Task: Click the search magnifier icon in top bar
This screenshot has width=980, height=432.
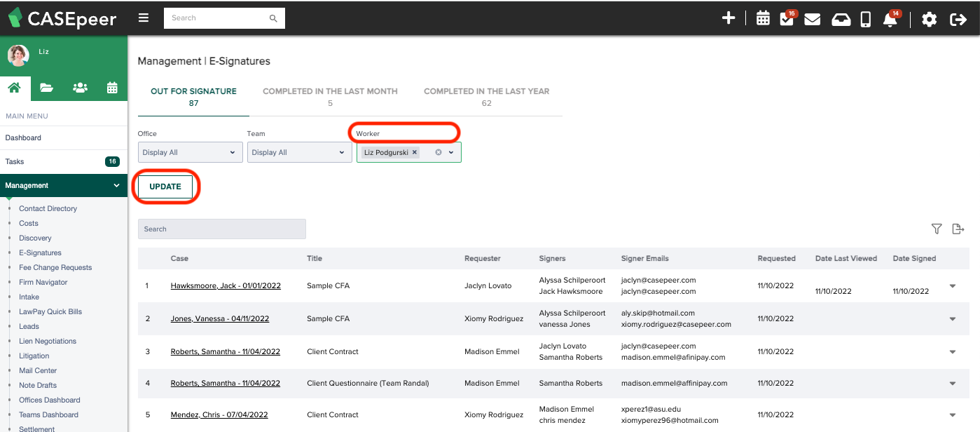Action: pos(273,18)
